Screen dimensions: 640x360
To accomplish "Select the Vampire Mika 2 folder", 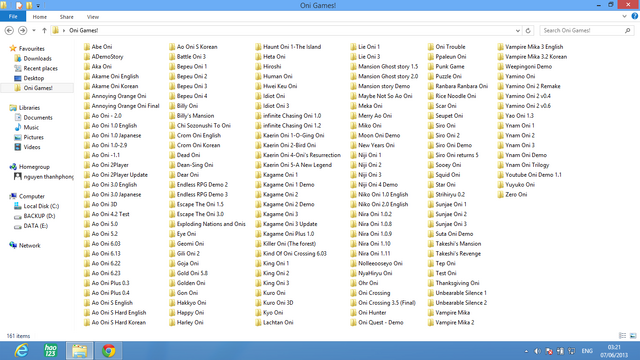I will click(451, 322).
